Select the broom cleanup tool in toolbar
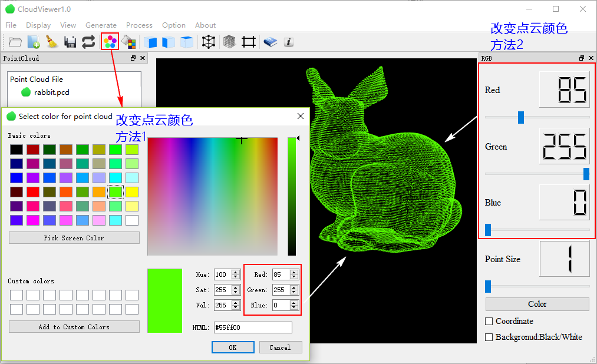The image size is (597, 364). coord(52,41)
